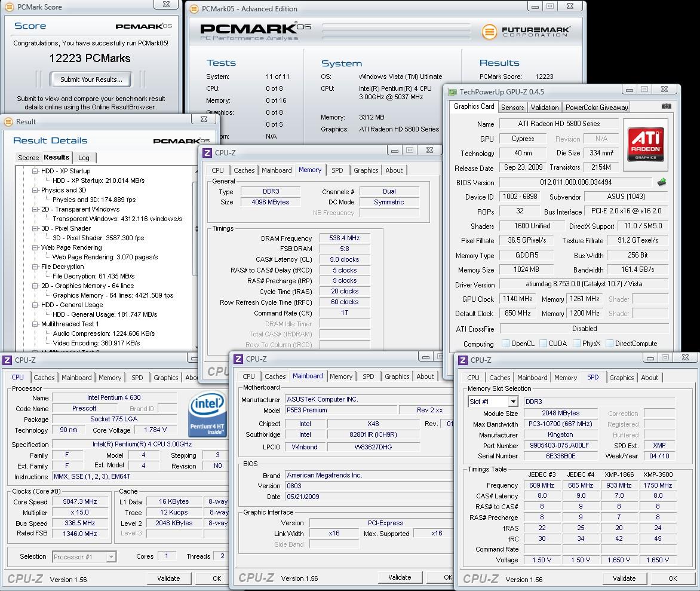Click the CPU-Z Memory window Z icon
700x591 pixels.
pyautogui.click(x=207, y=153)
